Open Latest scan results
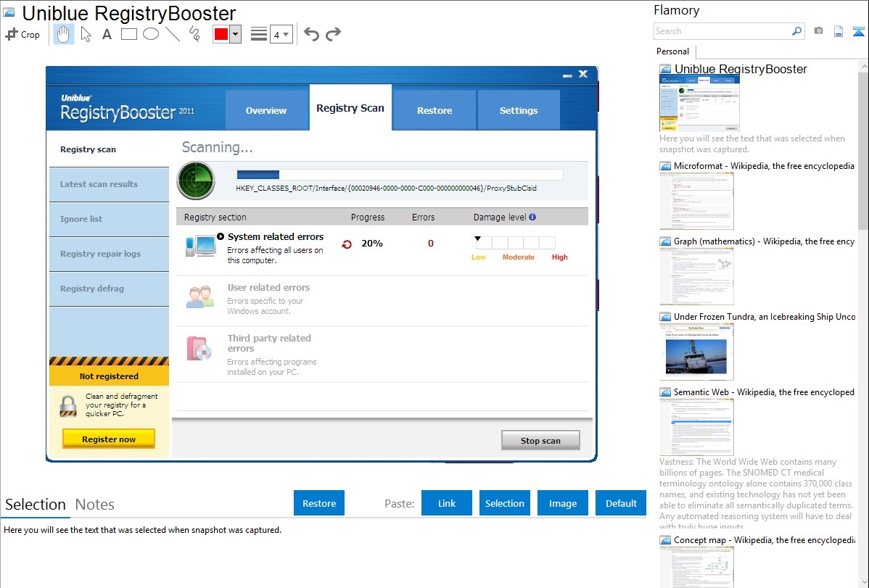The image size is (869, 588). 110,184
